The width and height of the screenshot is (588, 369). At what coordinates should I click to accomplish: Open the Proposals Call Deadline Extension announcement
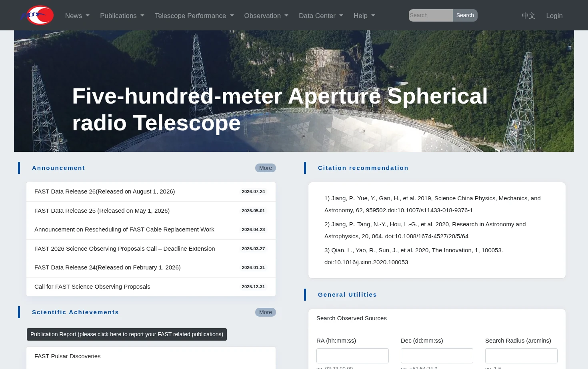151,249
